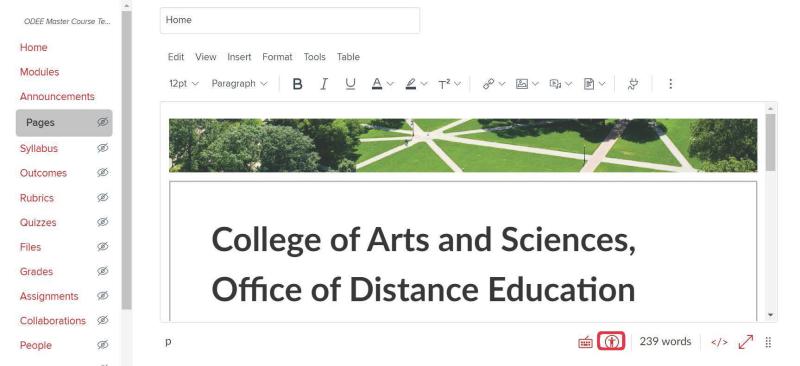
Task: Toggle the hidden eye icon beside Rubrics
Action: coord(103,198)
